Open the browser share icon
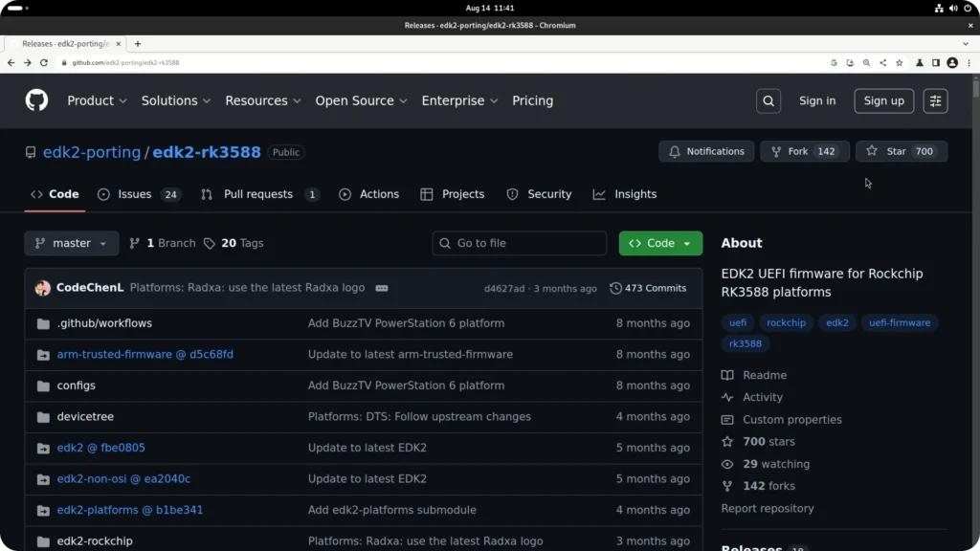Screen dimensions: 980x551 [883, 62]
